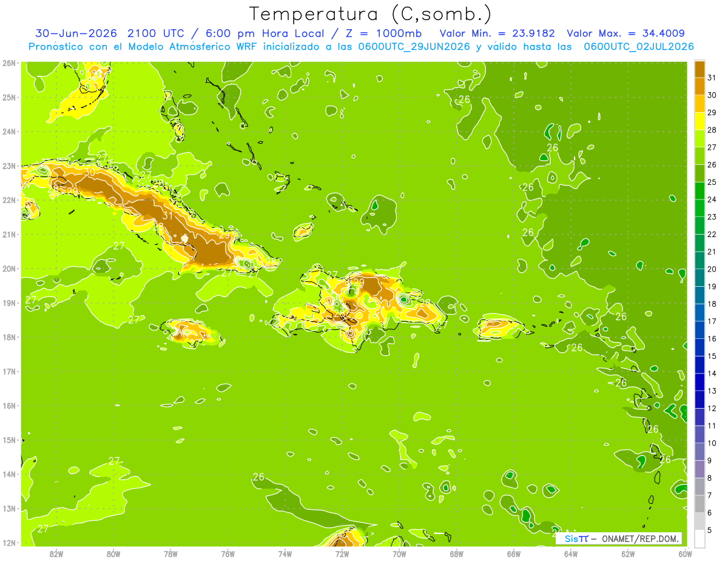Click the '15N' latitude axis label

click(x=9, y=440)
